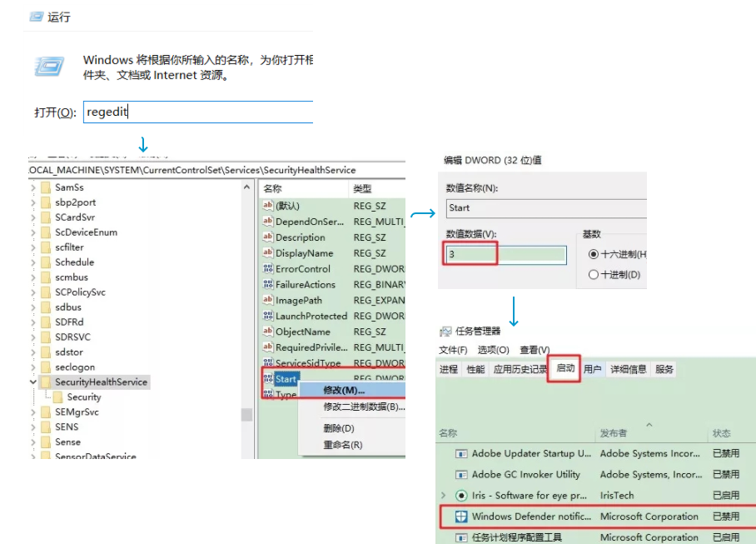Click the ab icon beside DisplayName
The width and height of the screenshot is (756, 544).
268,253
